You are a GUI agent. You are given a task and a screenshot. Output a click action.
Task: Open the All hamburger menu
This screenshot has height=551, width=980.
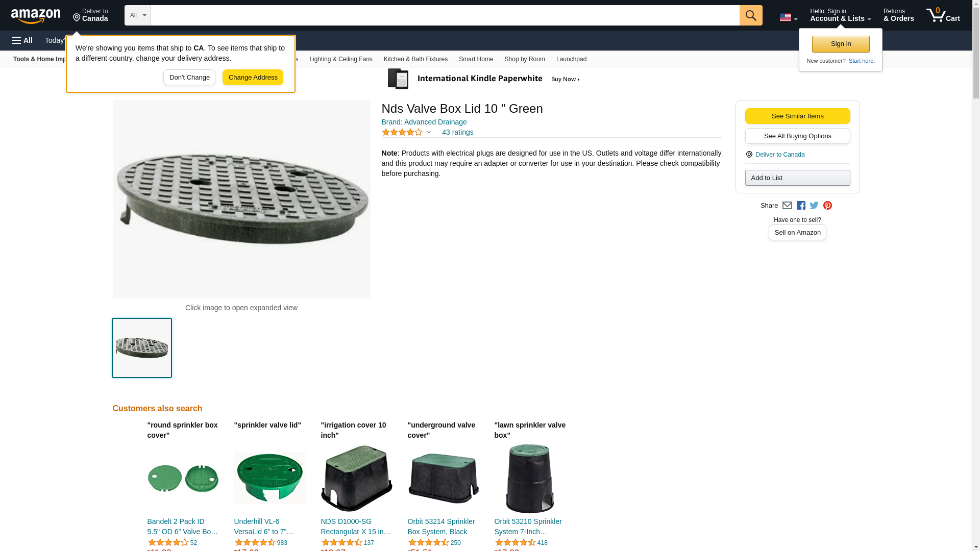[22, 40]
